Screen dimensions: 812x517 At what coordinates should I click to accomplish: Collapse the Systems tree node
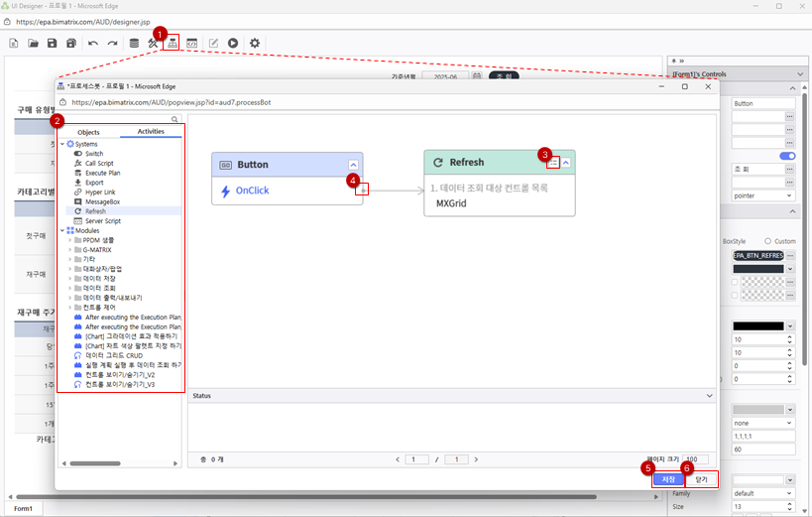tap(62, 144)
